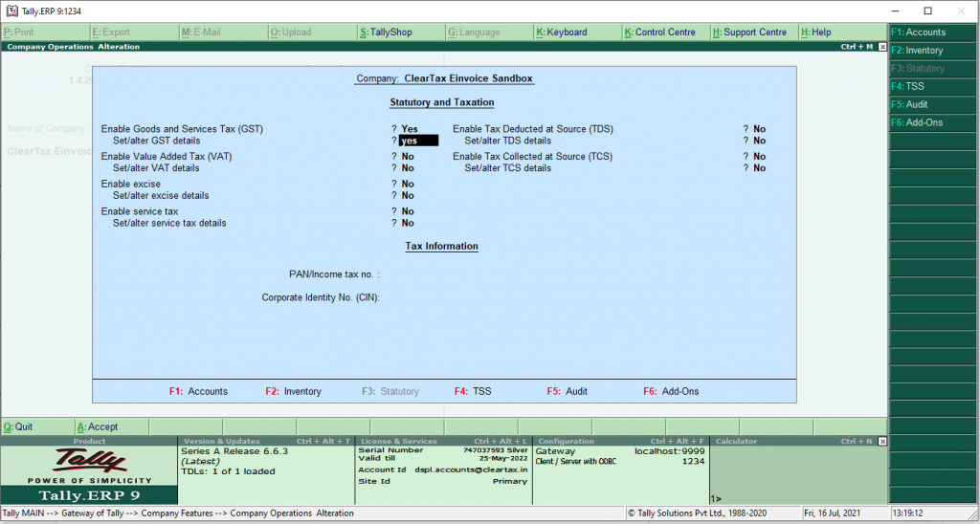Click the status bar clock 13:19:12

(x=907, y=513)
